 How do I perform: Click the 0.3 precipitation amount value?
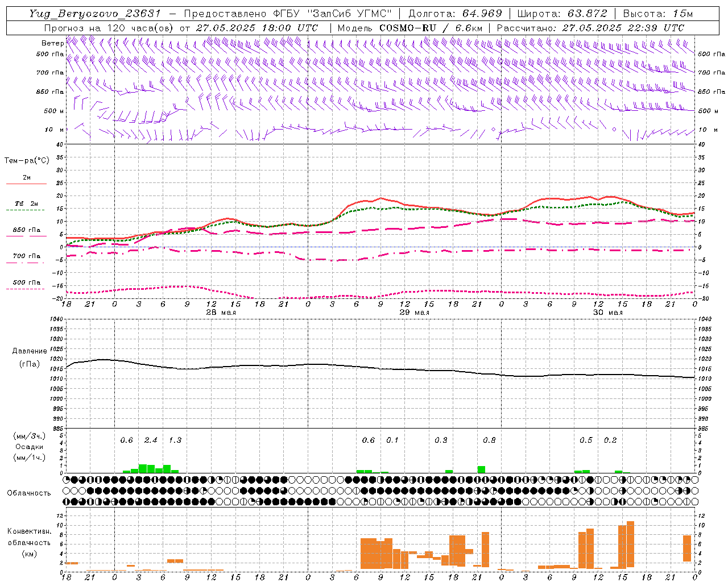pos(441,440)
